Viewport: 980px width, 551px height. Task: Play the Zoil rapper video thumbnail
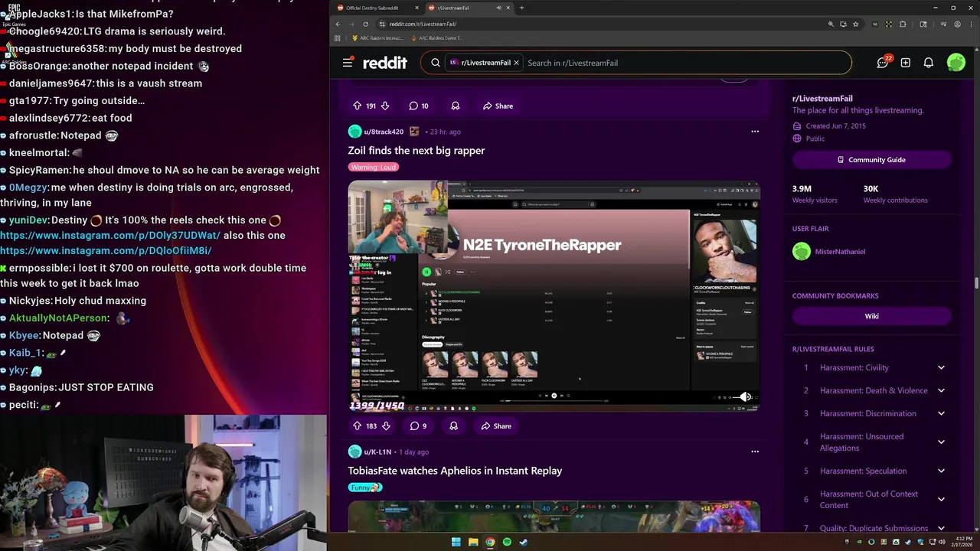[554, 295]
